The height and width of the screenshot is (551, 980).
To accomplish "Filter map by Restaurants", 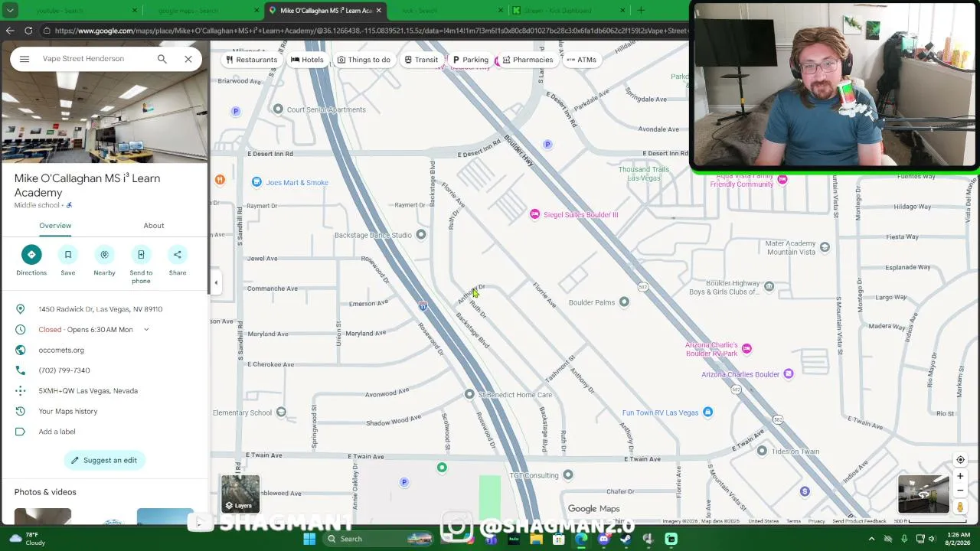I will (x=251, y=60).
